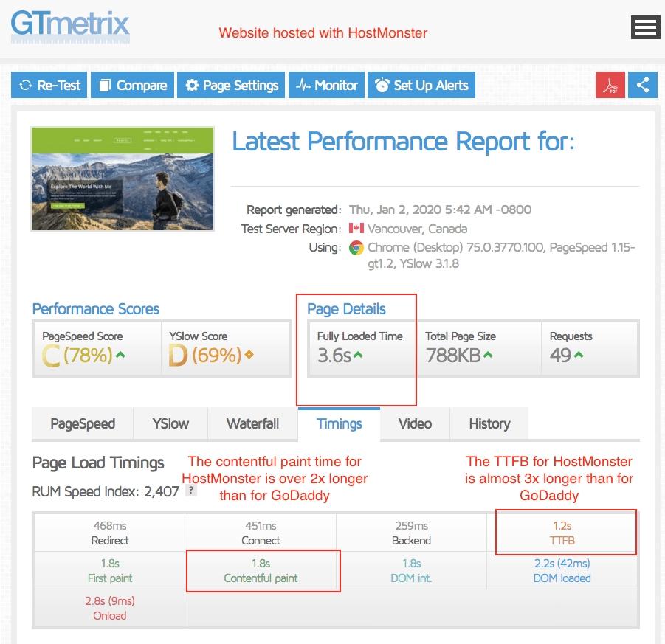The image size is (665, 644).
Task: Click the Total Page Size up arrow
Action: [x=488, y=354]
